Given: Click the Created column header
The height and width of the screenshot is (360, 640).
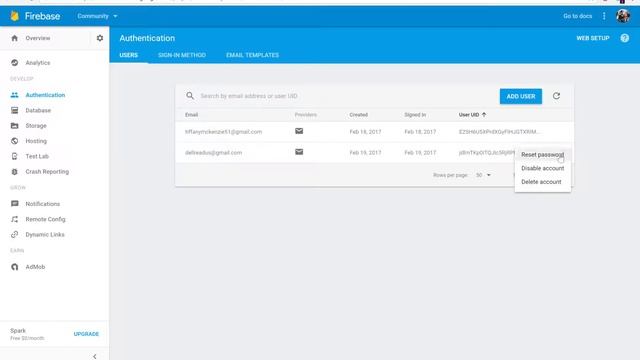Looking at the screenshot, I should [358, 115].
